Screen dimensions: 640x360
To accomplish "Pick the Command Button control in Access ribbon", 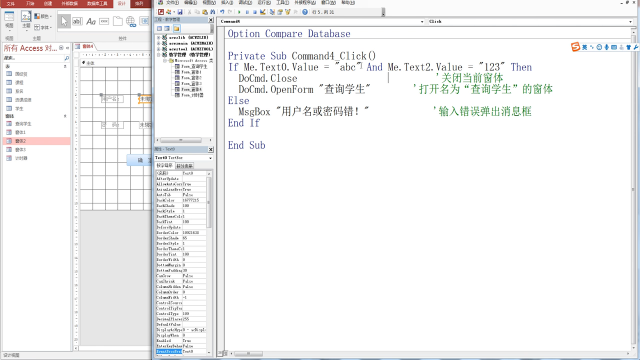I will click(x=104, y=21).
